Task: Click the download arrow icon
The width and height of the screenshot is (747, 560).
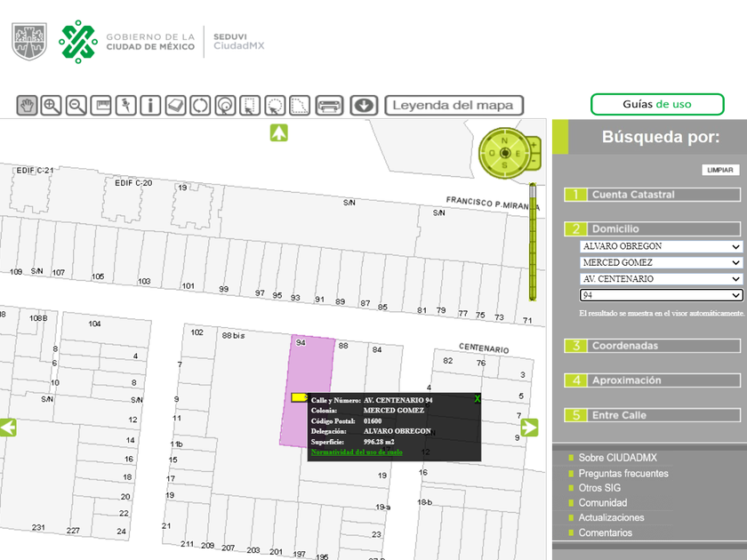Action: [x=363, y=106]
